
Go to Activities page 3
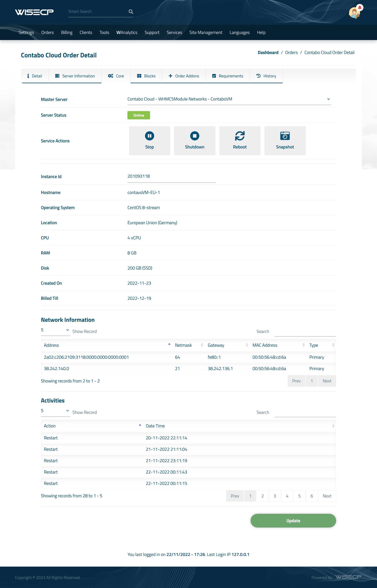[x=275, y=496]
